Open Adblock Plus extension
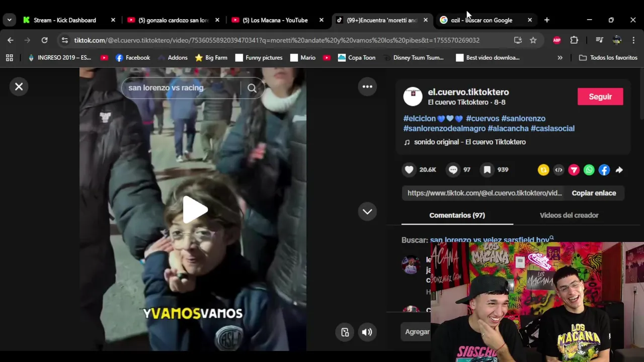Viewport: 644px width, 362px height. coord(557,40)
